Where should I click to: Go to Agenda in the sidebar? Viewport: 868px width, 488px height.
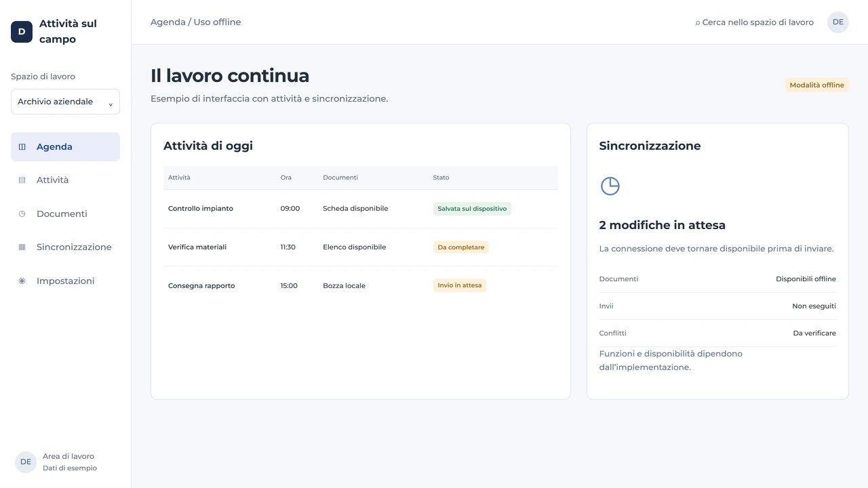click(65, 147)
